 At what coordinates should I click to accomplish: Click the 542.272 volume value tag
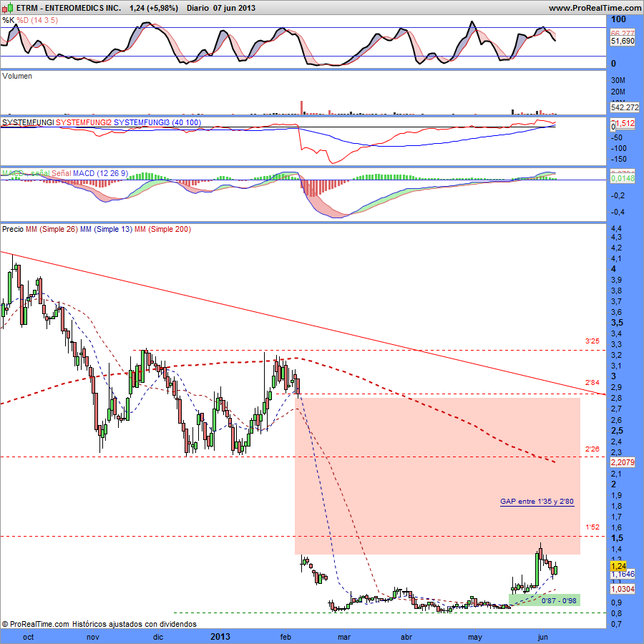click(625, 107)
